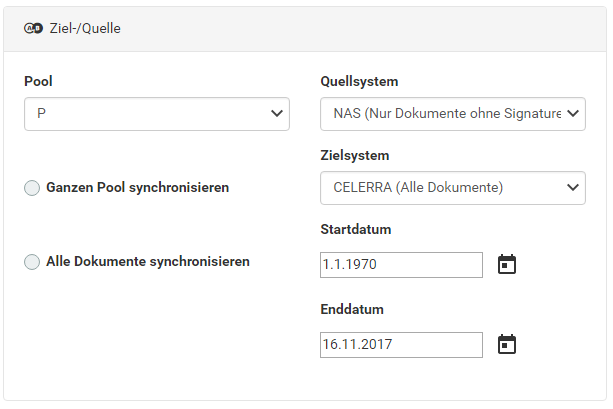The width and height of the screenshot is (613, 409).
Task: Click the Zielsystem field label
Action: tap(355, 155)
